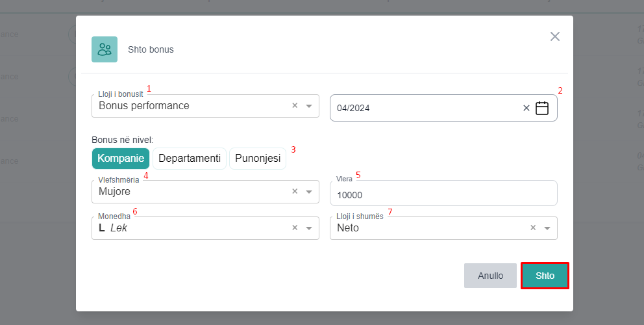This screenshot has width=644, height=325.
Task: Expand the Lloji i shumës dropdown arrow
Action: (547, 228)
